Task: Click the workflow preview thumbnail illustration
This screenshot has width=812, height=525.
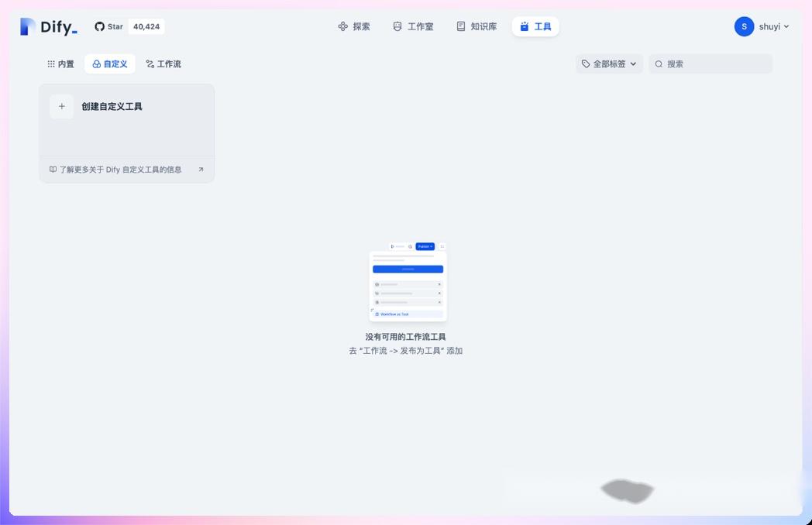Action: coord(407,282)
